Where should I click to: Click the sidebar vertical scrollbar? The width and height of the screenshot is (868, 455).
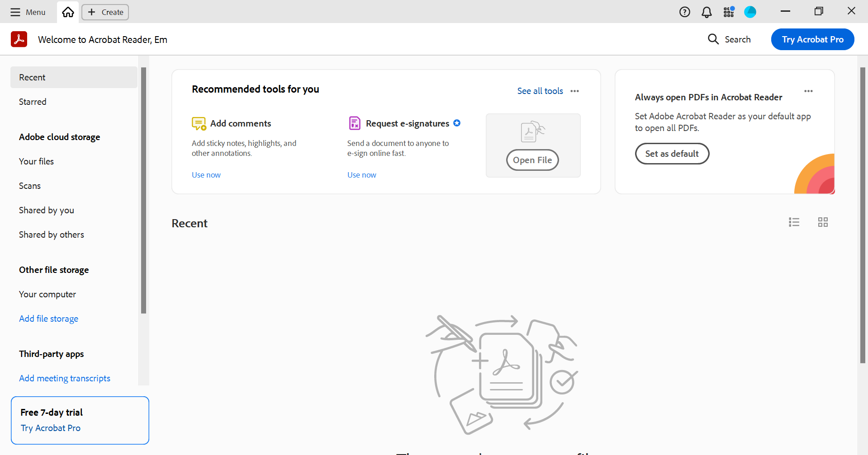pos(143,190)
